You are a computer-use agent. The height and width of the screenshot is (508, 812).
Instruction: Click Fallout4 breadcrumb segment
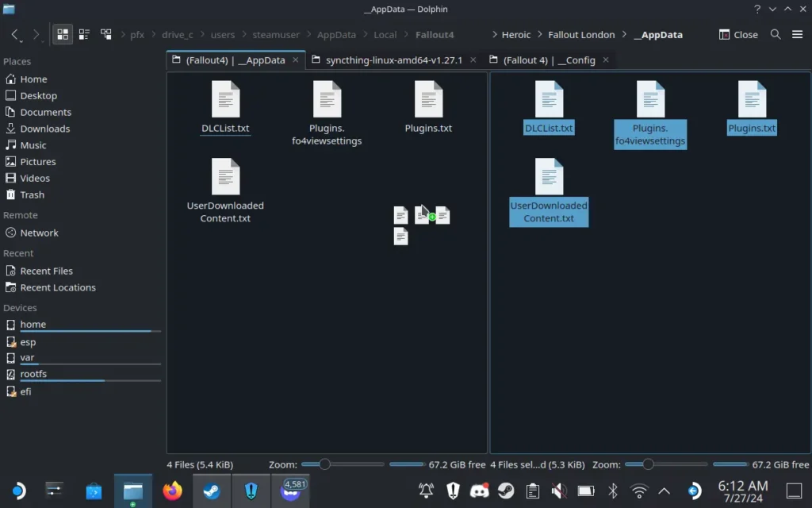[435, 35]
